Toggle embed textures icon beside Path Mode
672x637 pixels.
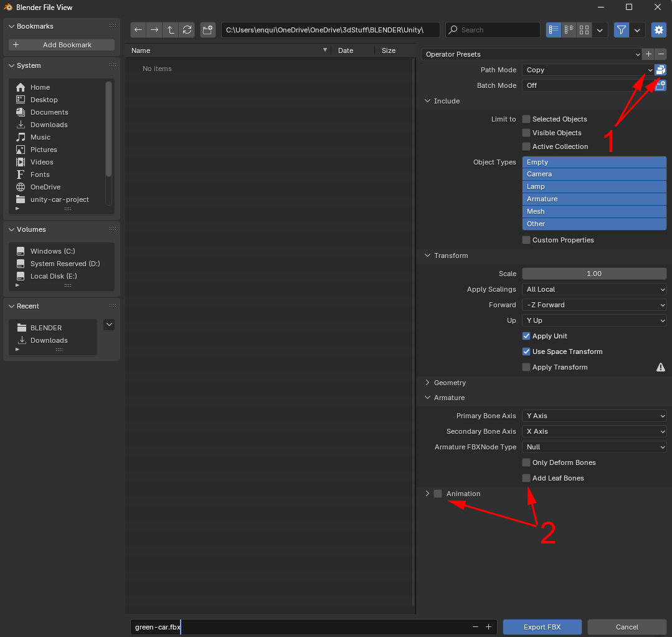[660, 70]
